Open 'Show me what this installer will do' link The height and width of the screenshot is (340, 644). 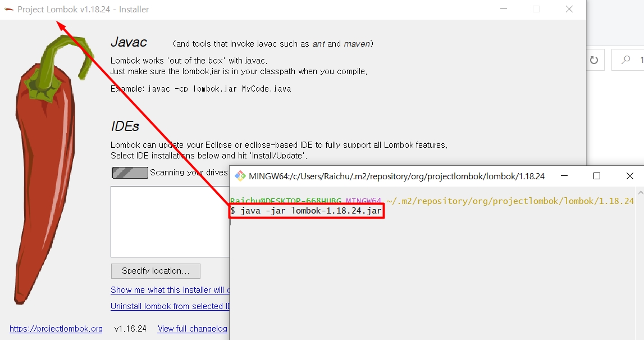[x=170, y=290]
